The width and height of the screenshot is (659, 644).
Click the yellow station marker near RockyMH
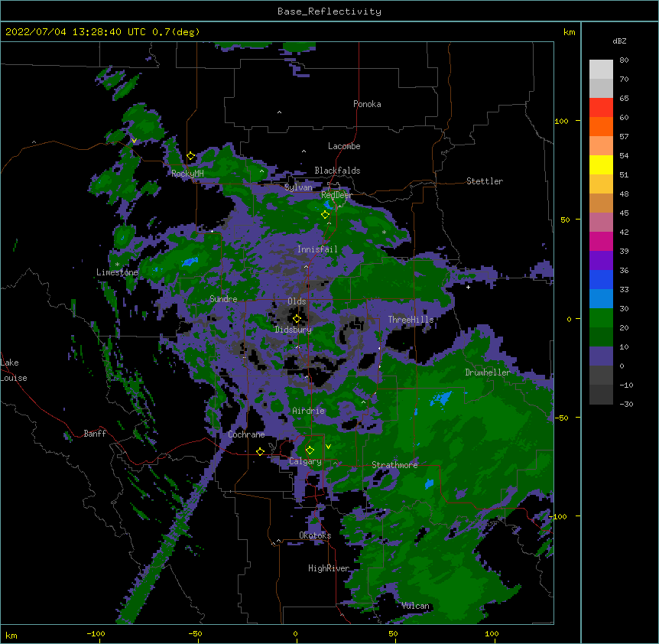(x=190, y=156)
